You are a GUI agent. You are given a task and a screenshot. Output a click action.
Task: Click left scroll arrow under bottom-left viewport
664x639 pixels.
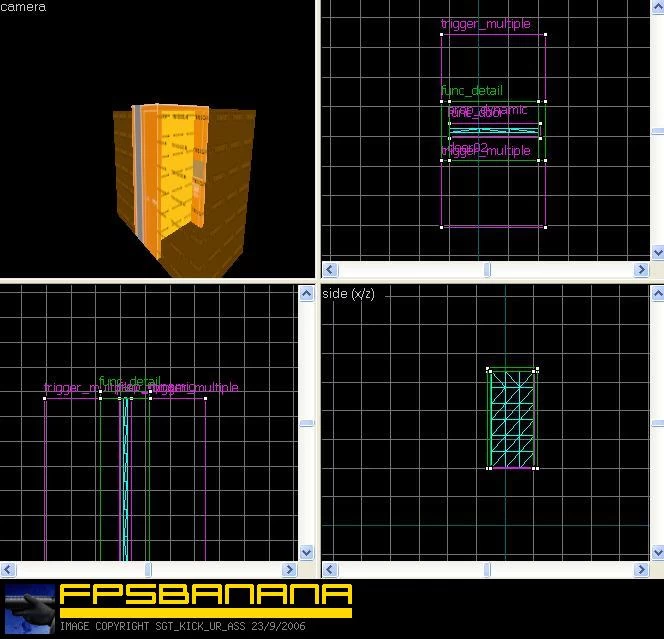click(x=8, y=570)
